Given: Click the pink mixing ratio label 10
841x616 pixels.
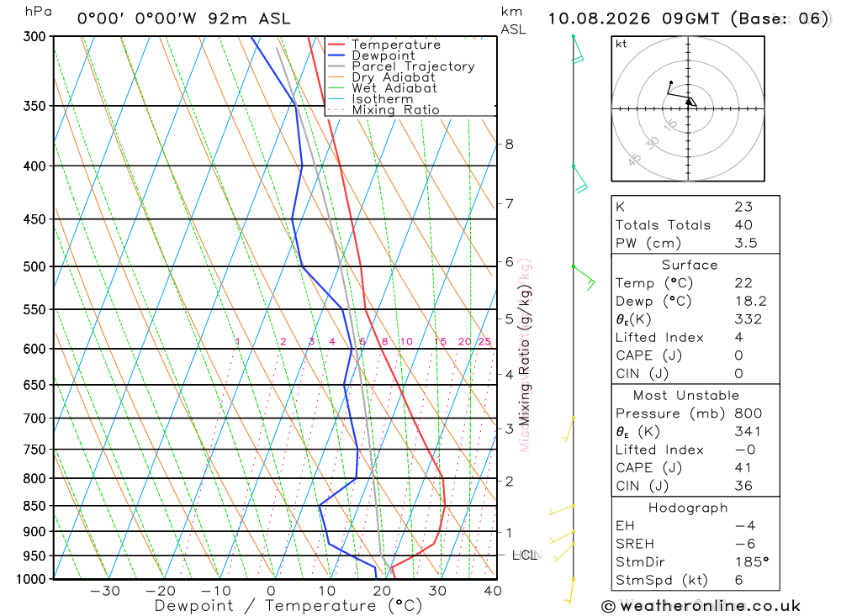Looking at the screenshot, I should pos(406,341).
